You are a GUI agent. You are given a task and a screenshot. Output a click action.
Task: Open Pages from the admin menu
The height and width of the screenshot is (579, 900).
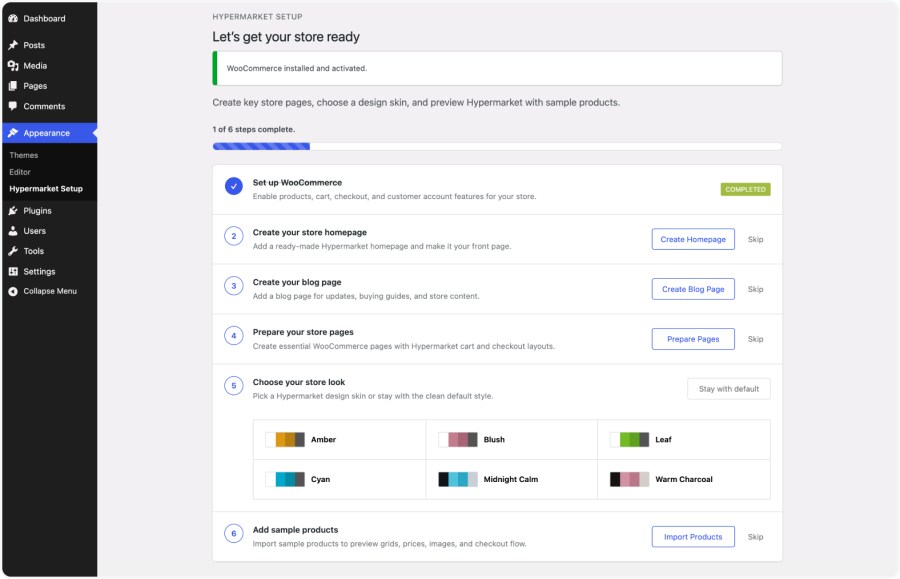click(49, 86)
